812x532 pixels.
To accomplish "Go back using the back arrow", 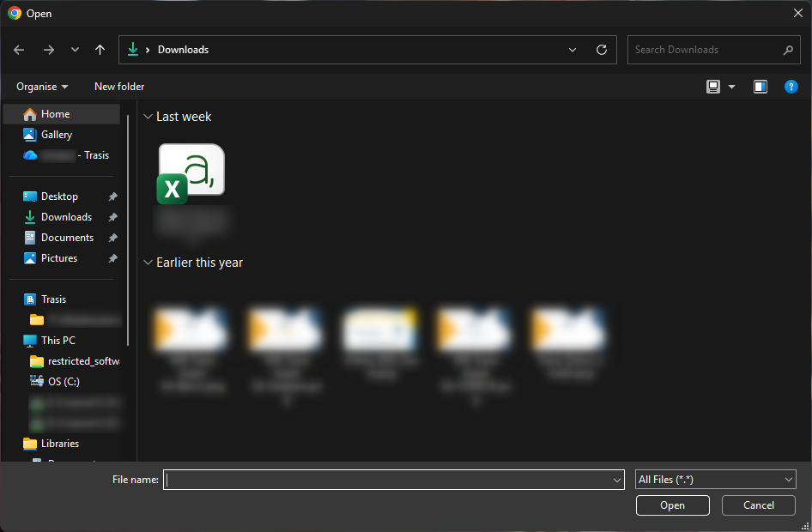I will click(x=19, y=50).
